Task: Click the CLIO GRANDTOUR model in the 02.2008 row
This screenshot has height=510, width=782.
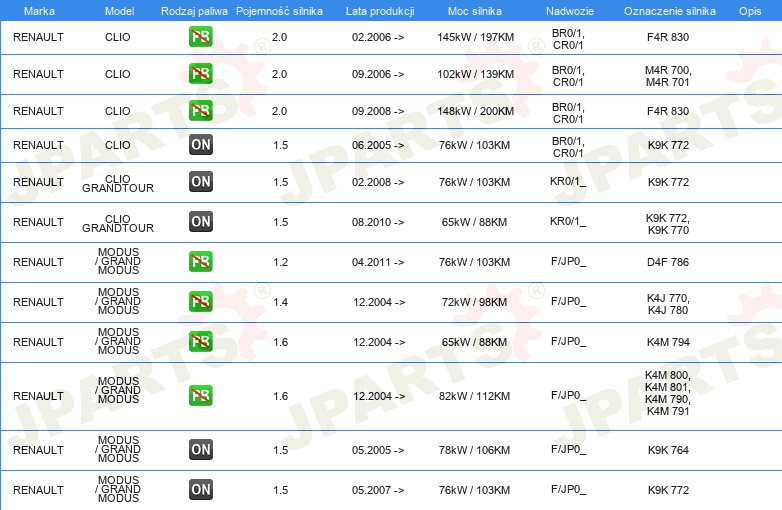Action: (118, 183)
